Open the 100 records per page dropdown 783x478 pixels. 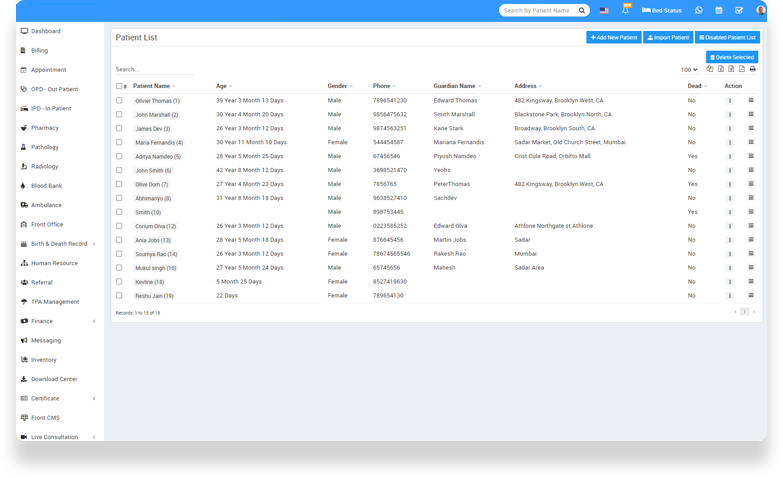pyautogui.click(x=689, y=70)
